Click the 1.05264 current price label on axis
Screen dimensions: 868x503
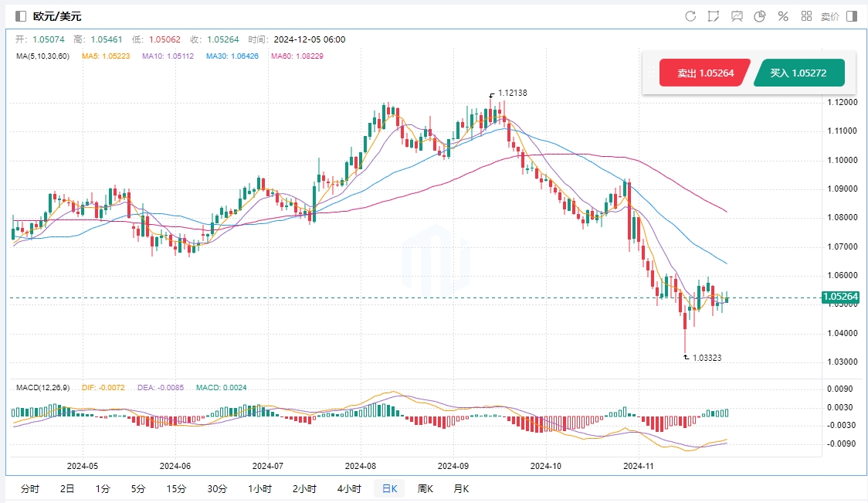(x=840, y=297)
